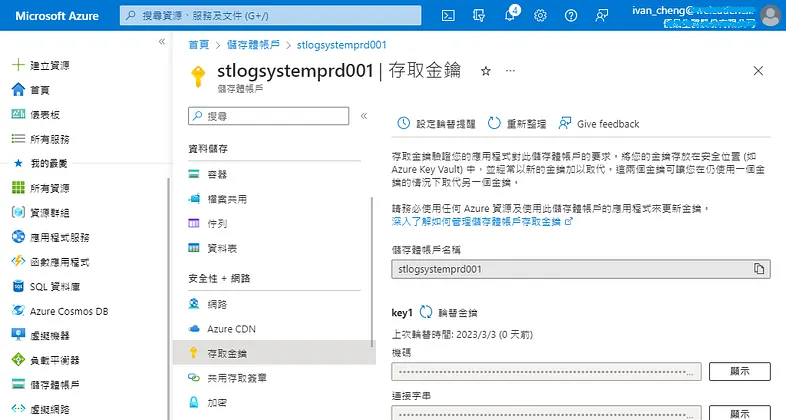Click 設定輪替提醒 in the toolbar
Viewport: 786px width, 420px height.
point(436,123)
